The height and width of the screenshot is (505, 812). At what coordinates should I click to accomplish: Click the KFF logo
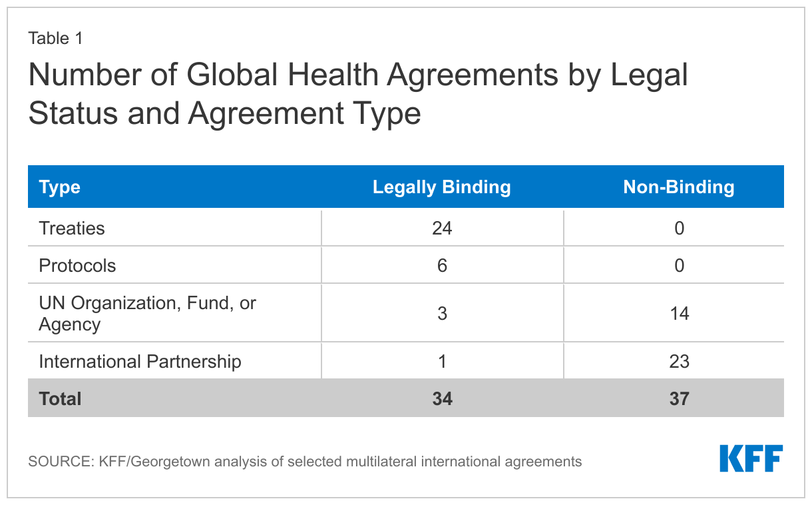click(751, 458)
